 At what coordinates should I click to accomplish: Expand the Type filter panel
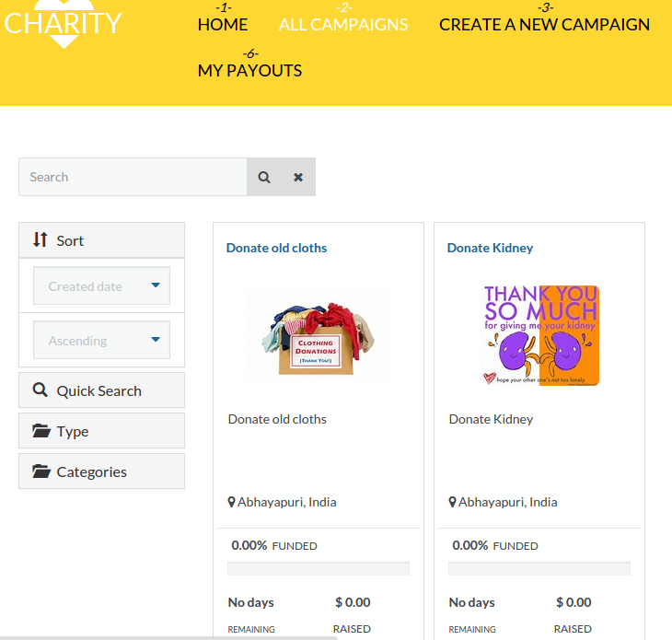pyautogui.click(x=101, y=431)
